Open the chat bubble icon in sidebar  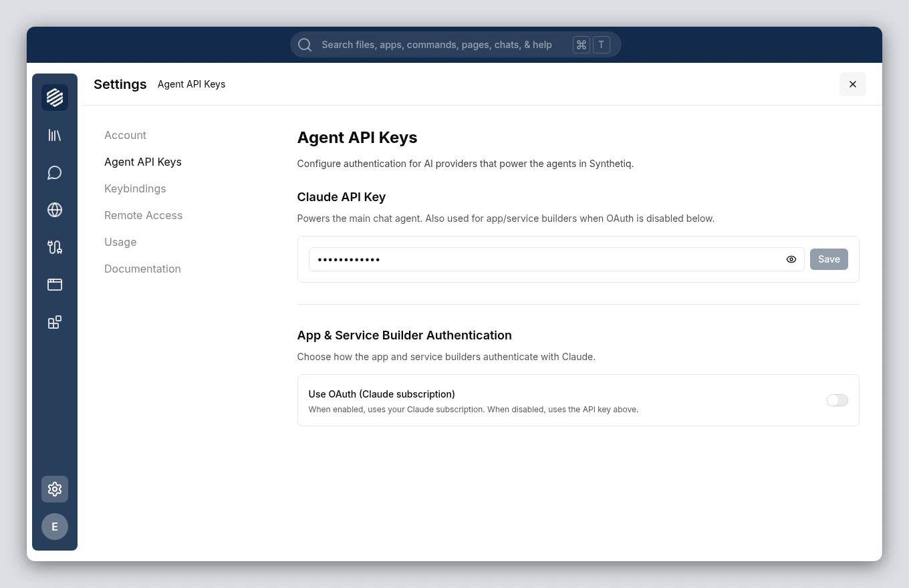point(55,172)
